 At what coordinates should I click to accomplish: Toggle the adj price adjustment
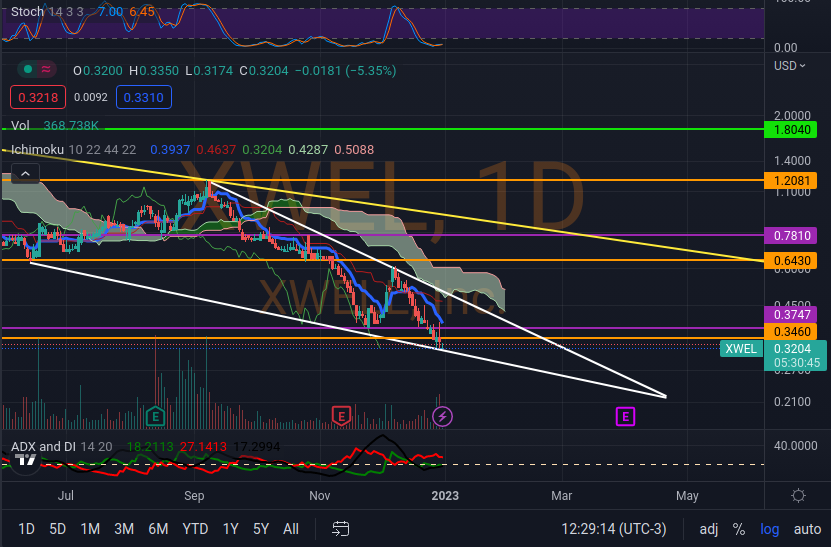[x=709, y=528]
